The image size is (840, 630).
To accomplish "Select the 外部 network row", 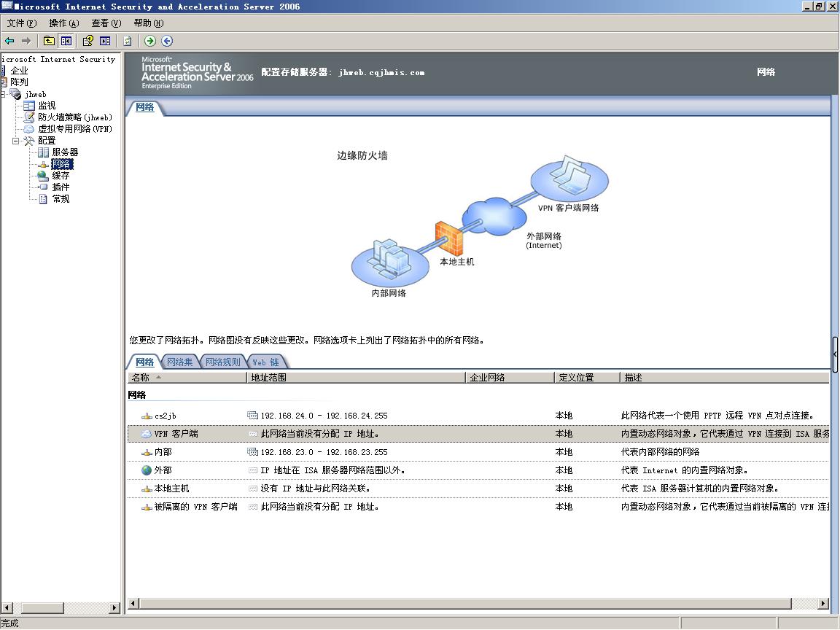I will pos(478,470).
